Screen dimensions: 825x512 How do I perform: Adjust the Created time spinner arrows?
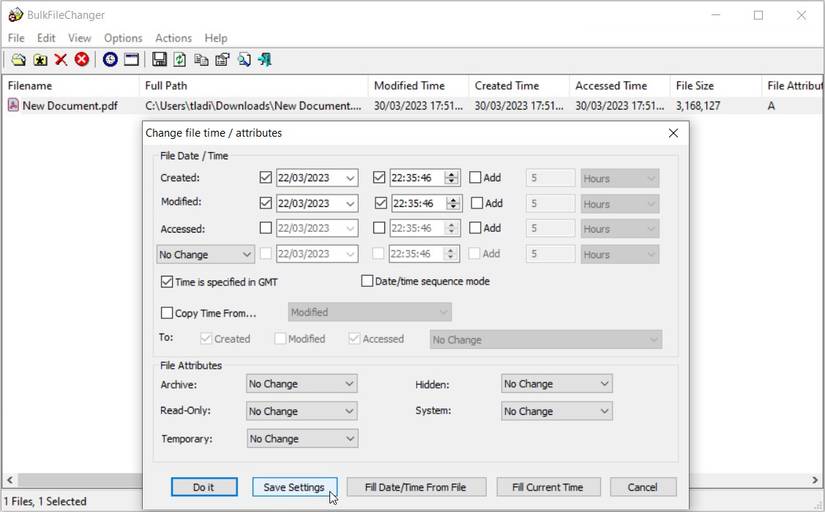pos(451,178)
